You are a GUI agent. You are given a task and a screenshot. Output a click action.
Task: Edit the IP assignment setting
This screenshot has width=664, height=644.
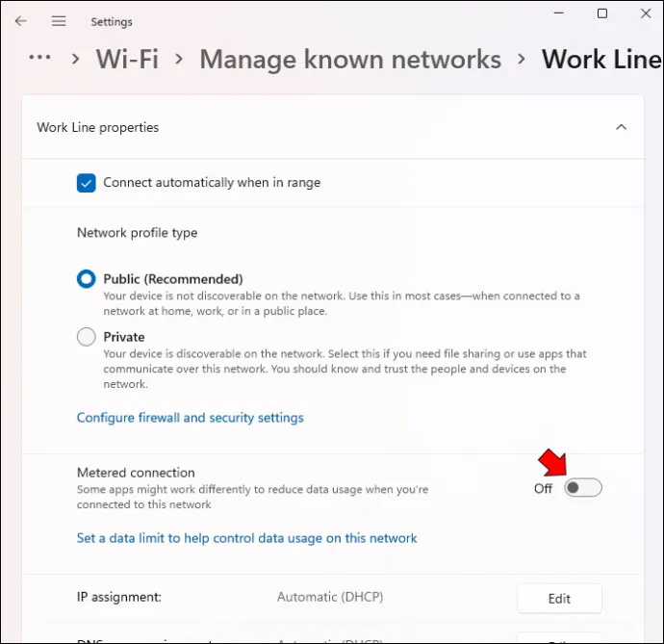tap(559, 598)
